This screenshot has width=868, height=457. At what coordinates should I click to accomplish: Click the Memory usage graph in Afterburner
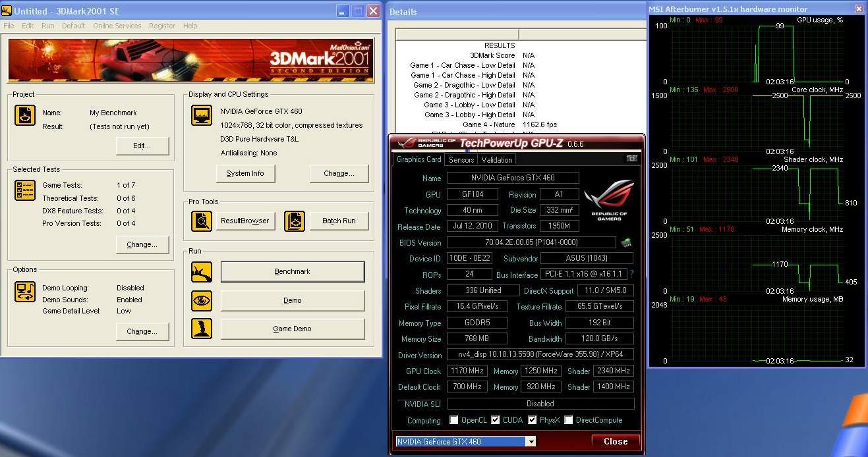756,333
